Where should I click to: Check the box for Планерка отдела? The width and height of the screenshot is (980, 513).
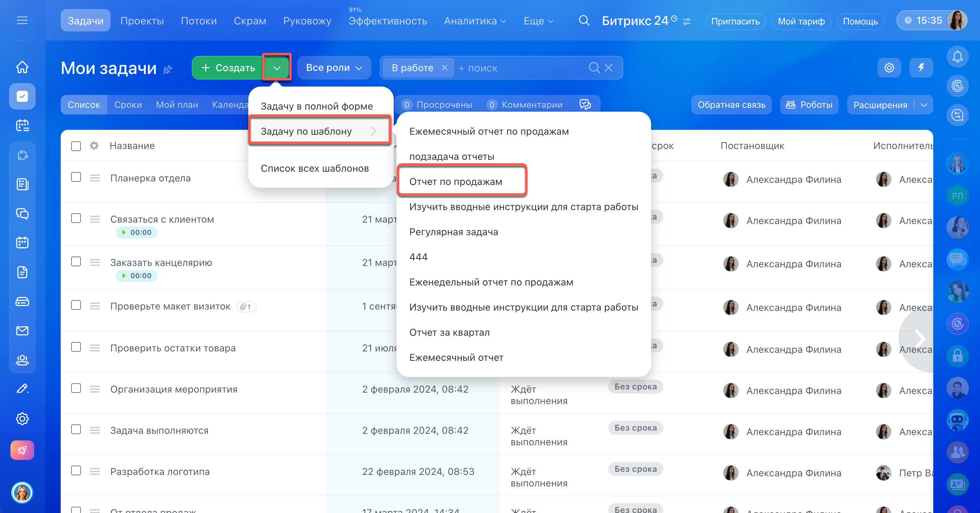[76, 177]
